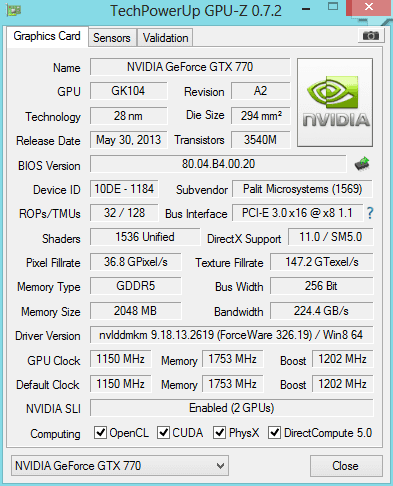Click the Texture Fillrate field 147.2 GTexel/s
Viewport: 393px width, 486px height.
click(322, 262)
